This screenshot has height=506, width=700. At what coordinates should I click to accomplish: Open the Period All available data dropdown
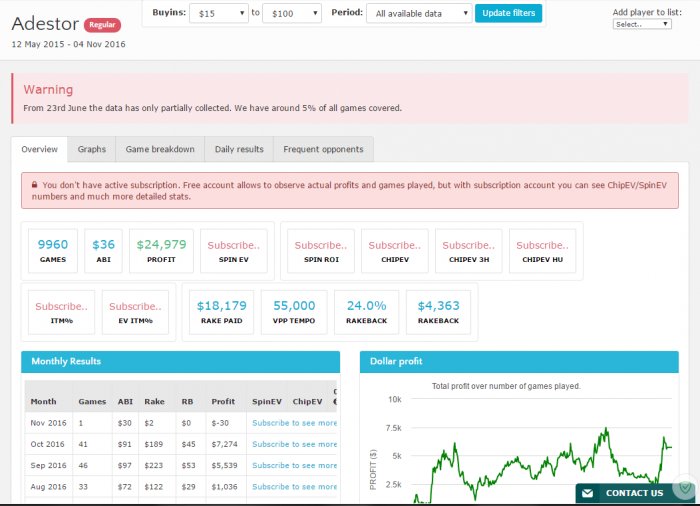click(x=419, y=13)
